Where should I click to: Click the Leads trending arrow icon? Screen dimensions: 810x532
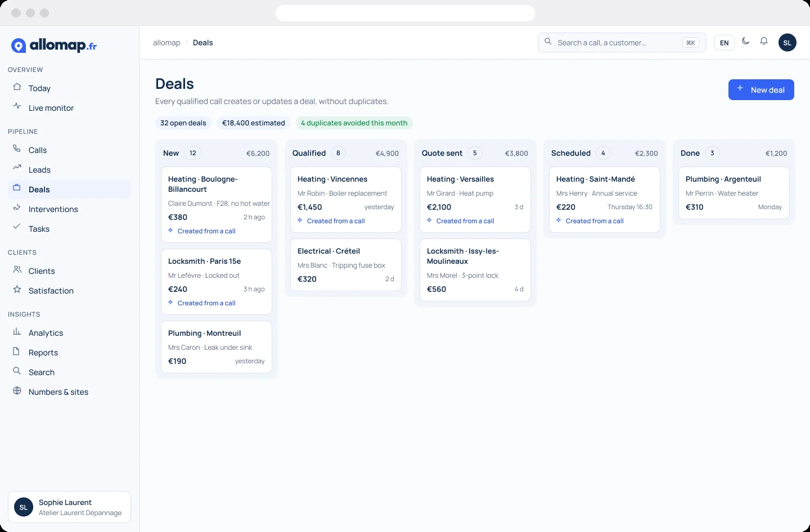point(17,168)
